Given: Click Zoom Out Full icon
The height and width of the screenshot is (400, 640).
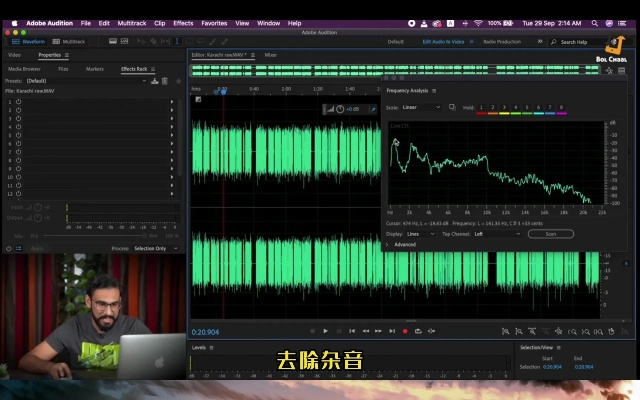Looking at the screenshot, I should (x=558, y=331).
